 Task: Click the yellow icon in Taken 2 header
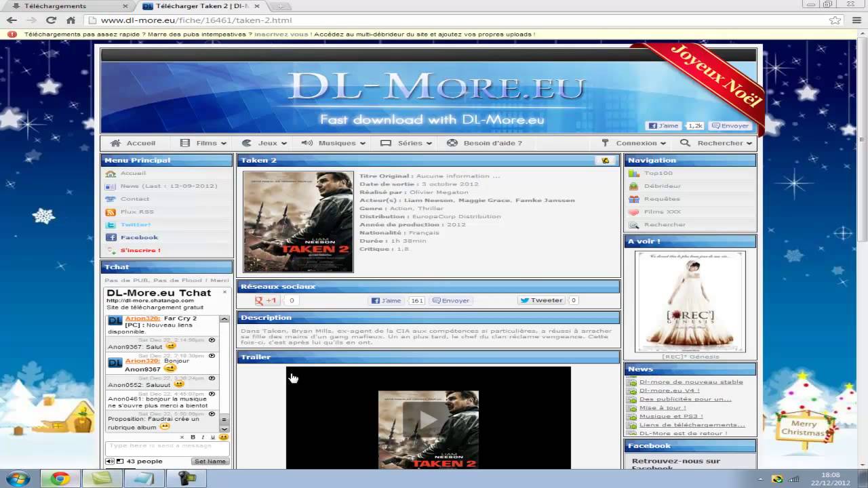(x=606, y=161)
